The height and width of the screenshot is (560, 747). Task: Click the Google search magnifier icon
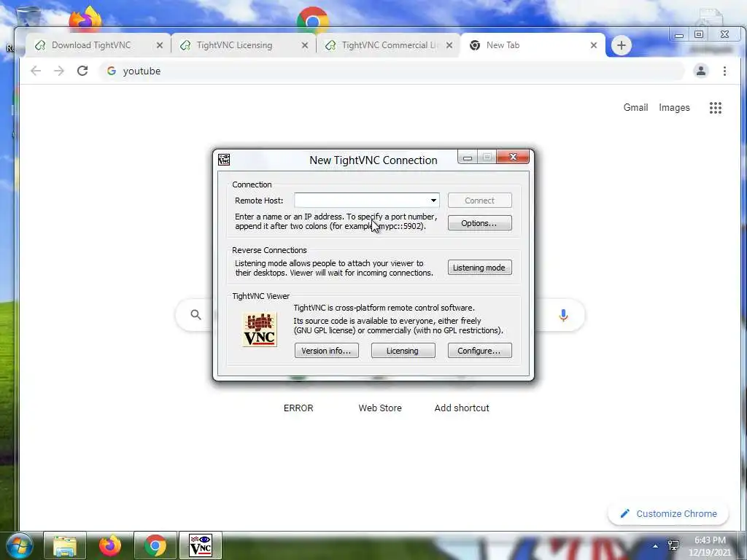[196, 314]
